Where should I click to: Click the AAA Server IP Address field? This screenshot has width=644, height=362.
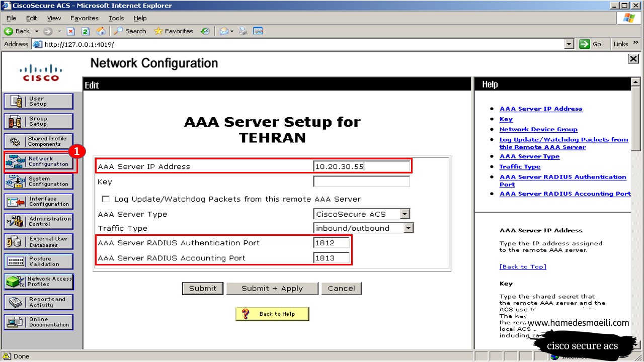[x=361, y=166]
